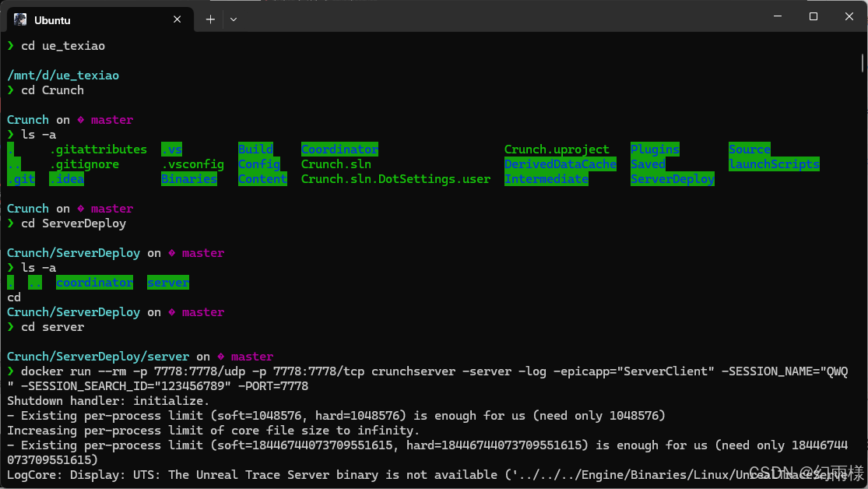Click the .git folder entry

21,179
